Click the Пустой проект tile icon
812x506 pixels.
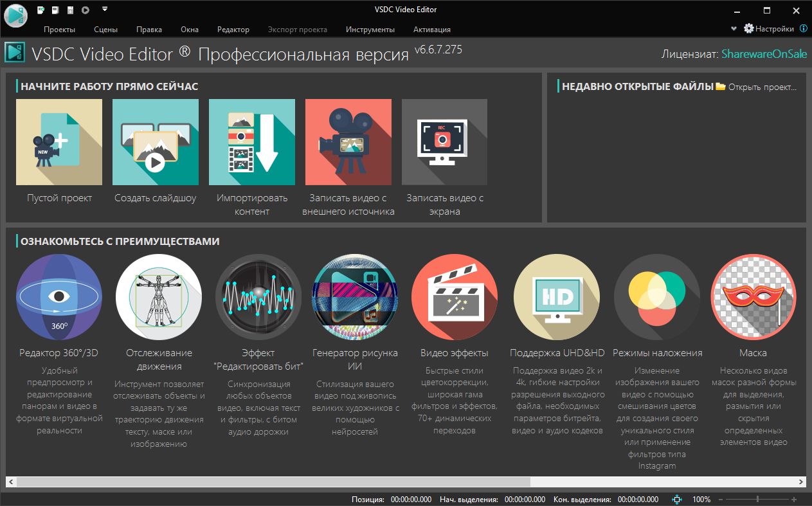pos(59,142)
